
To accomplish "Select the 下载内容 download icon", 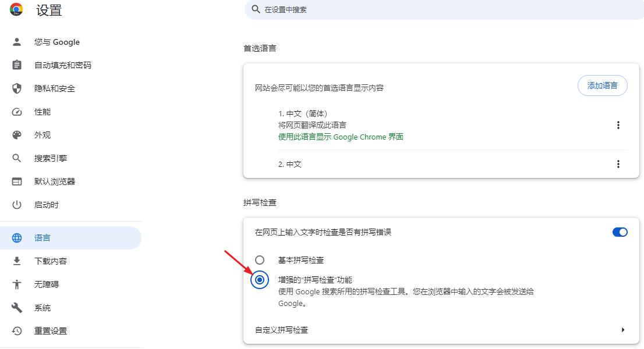I will coord(16,261).
